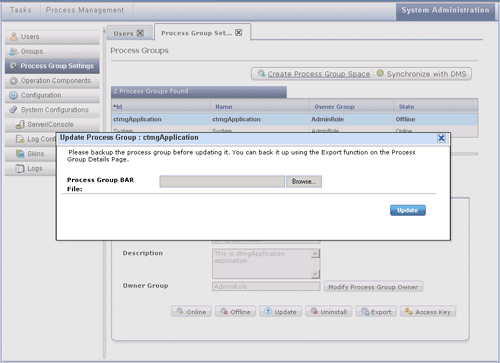This screenshot has width=500, height=363.
Task: Click AdminRole in ctmgApplication row
Action: point(327,119)
